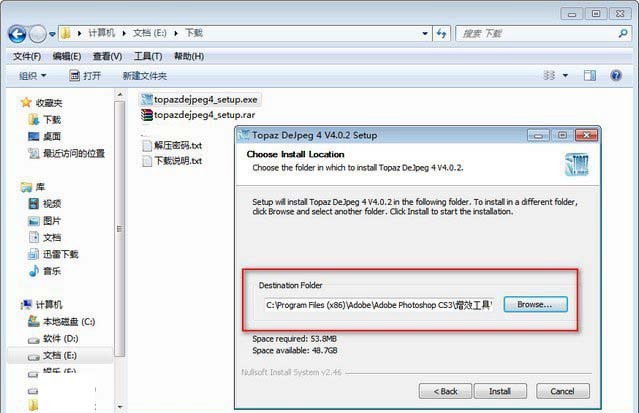
Task: Minimize the Explorer window
Action: pyautogui.click(x=572, y=14)
